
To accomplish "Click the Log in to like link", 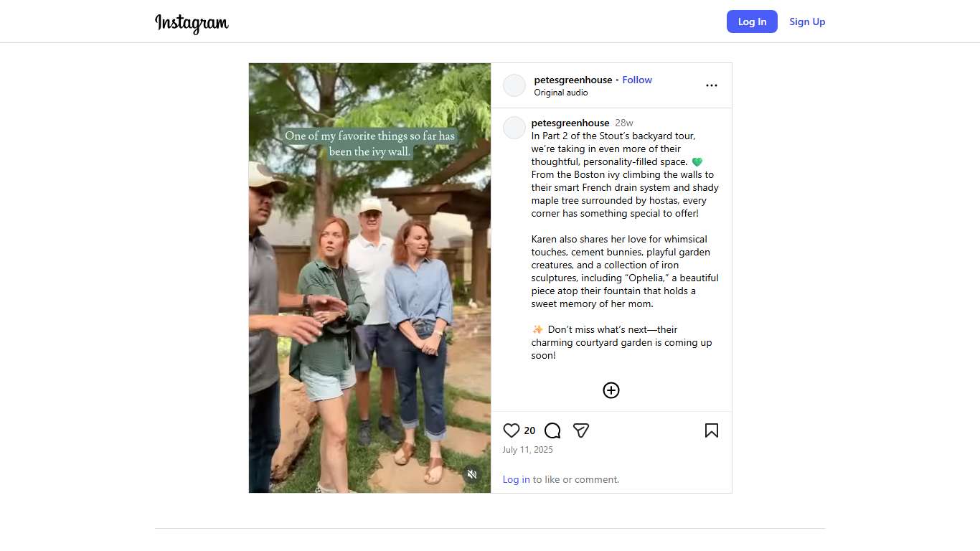I will [x=517, y=479].
